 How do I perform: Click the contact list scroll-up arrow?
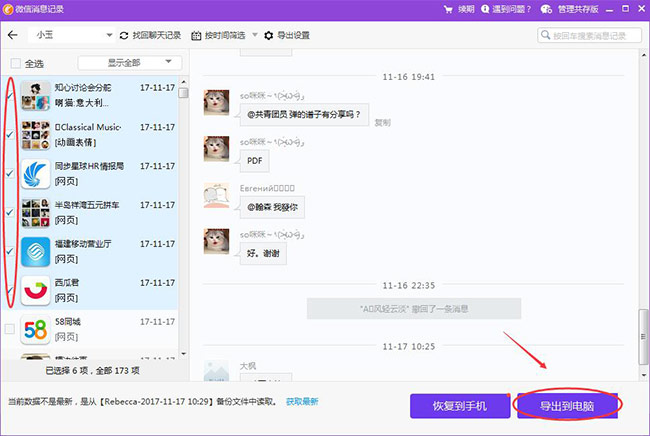pos(183,82)
